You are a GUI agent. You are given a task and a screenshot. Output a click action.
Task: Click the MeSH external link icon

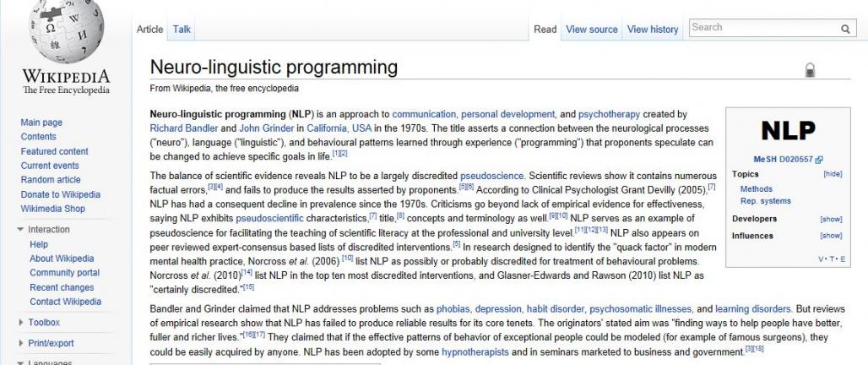819,159
